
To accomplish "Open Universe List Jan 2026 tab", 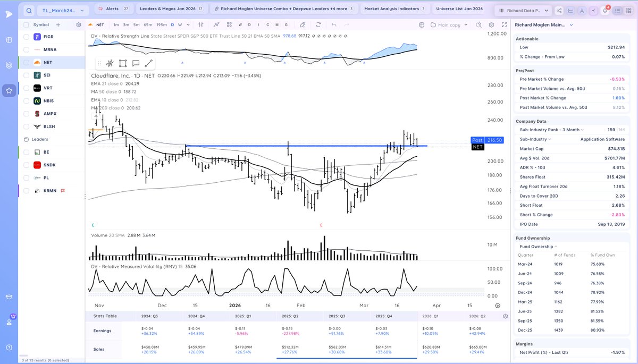I will pos(459,9).
